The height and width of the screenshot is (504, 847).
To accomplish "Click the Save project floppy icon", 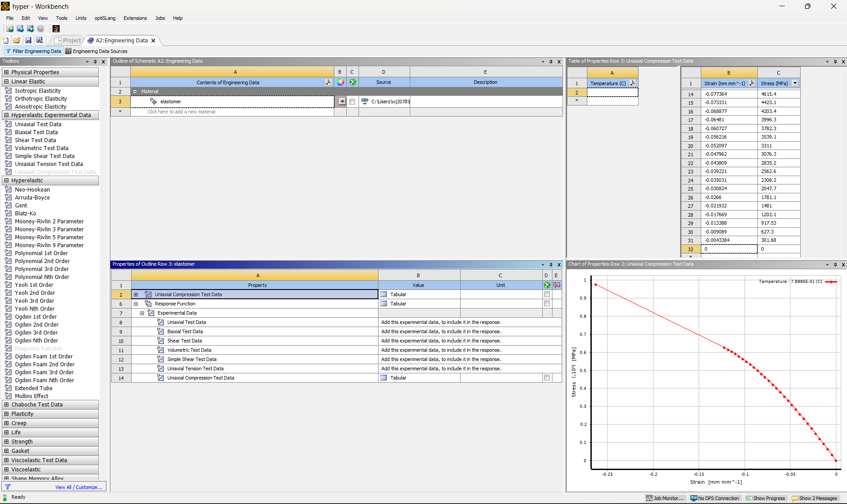I will (28, 40).
